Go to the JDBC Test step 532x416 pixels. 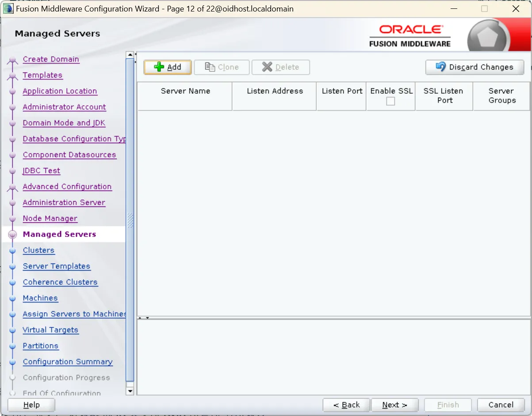pyautogui.click(x=42, y=171)
